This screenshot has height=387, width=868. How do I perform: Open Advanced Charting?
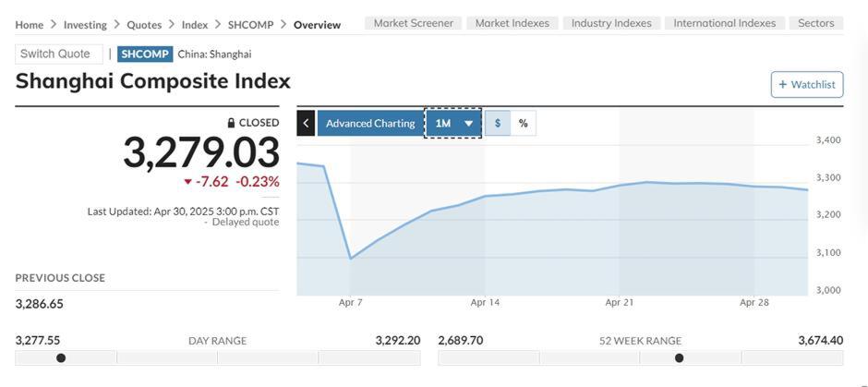point(370,123)
